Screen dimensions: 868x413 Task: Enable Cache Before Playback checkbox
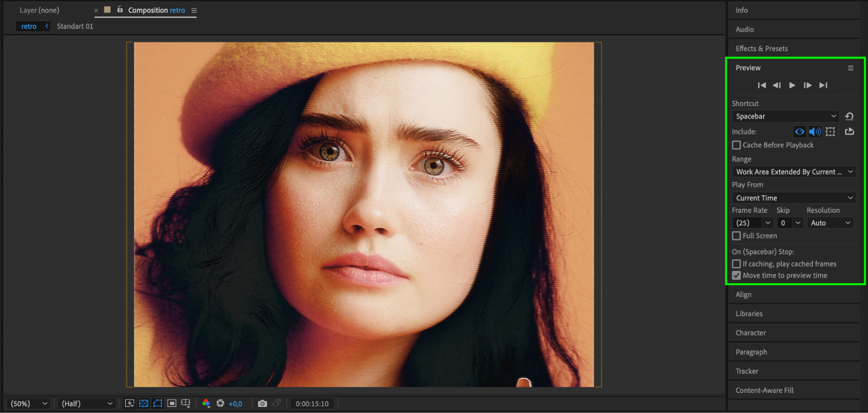pos(736,145)
